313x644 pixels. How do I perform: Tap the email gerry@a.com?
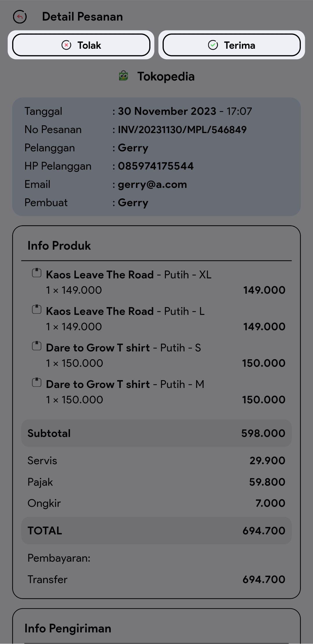[x=152, y=184]
